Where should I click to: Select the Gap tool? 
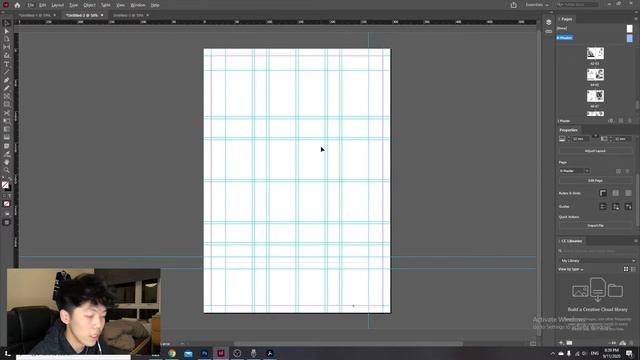pos(7,47)
